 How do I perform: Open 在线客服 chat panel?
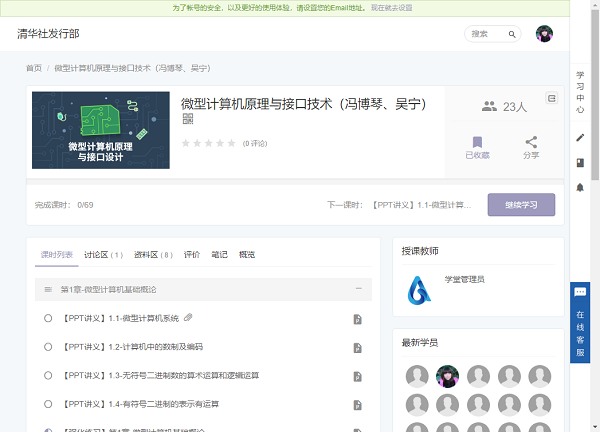[580, 323]
